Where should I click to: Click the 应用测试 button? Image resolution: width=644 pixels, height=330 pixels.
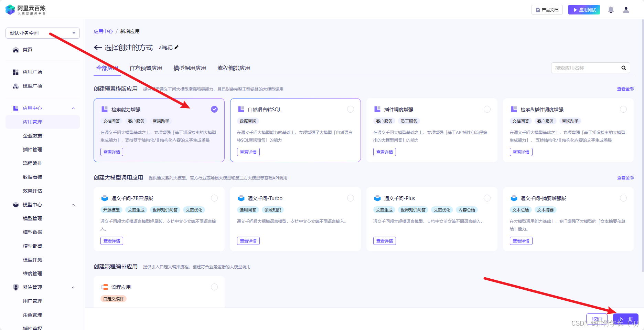point(584,10)
